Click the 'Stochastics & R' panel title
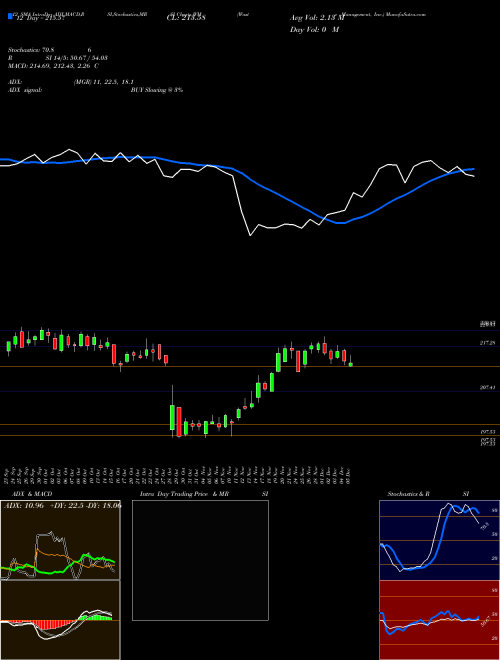This screenshot has width=500, height=660. pyautogui.click(x=409, y=494)
